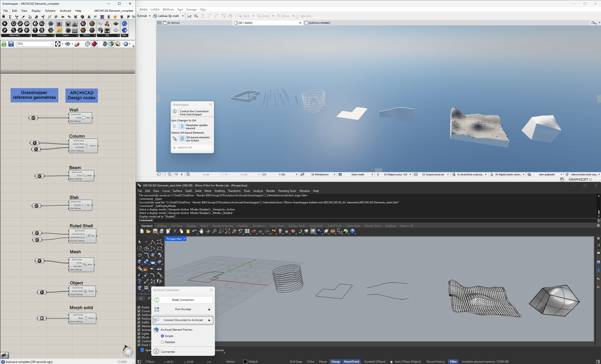Toggle SmartTrack in Rhino status bar

click(351, 362)
